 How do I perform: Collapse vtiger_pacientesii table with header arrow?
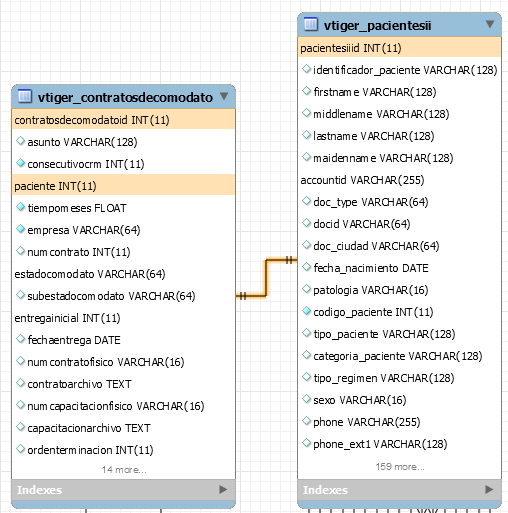pos(490,24)
